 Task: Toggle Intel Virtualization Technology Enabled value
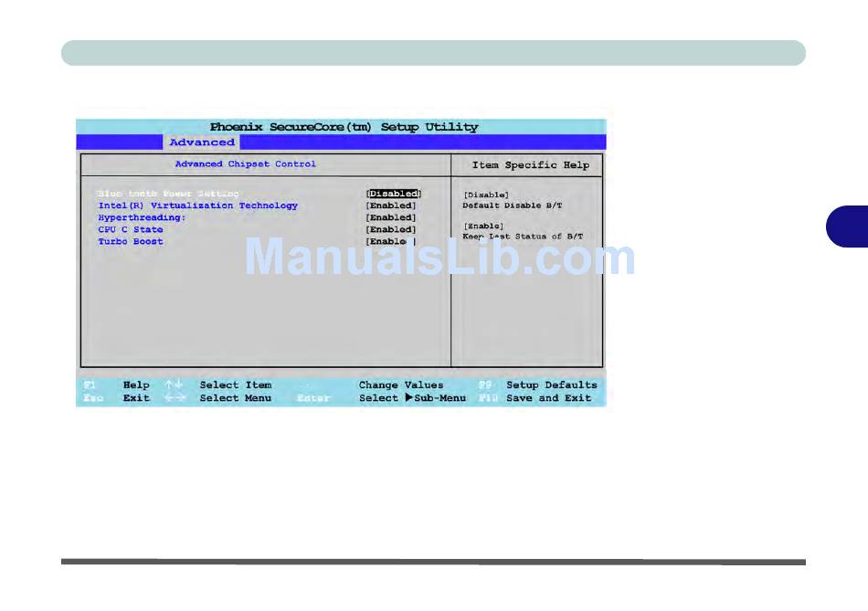pos(390,205)
